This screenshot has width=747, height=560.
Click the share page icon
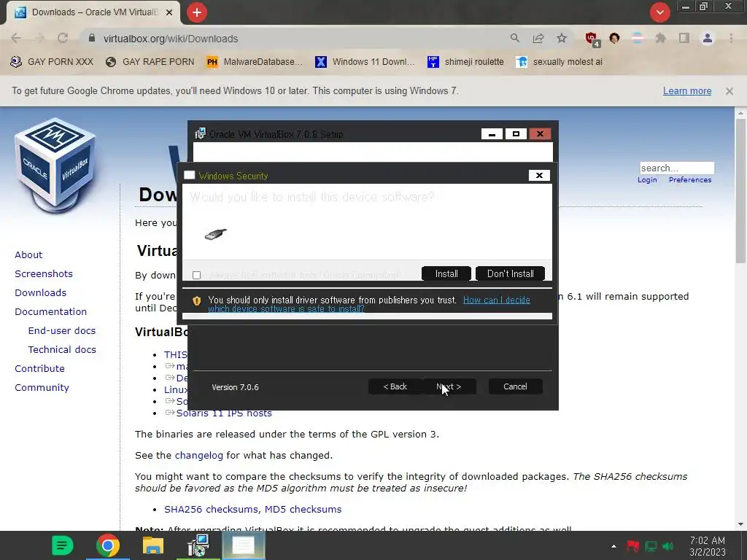coord(538,38)
